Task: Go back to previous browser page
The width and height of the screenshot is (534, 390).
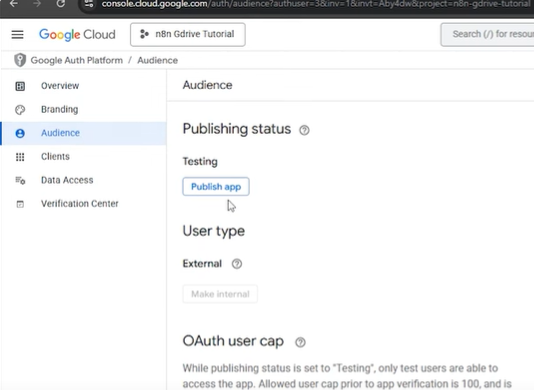Action: pos(14,4)
